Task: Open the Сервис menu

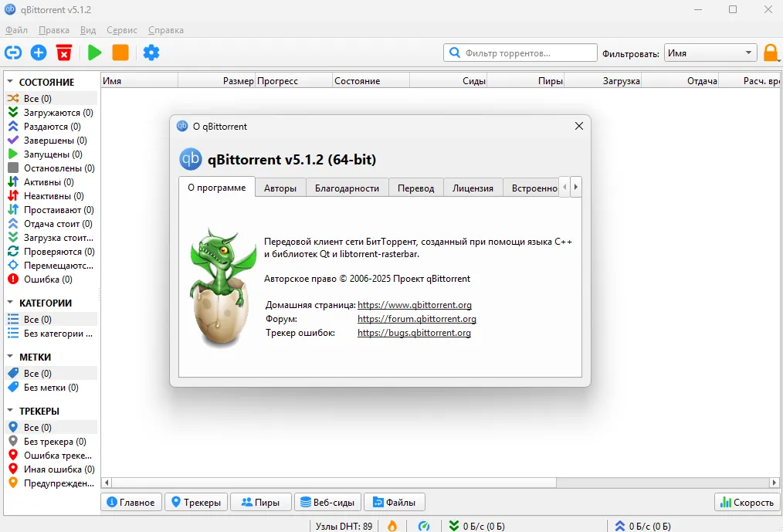Action: coord(122,30)
